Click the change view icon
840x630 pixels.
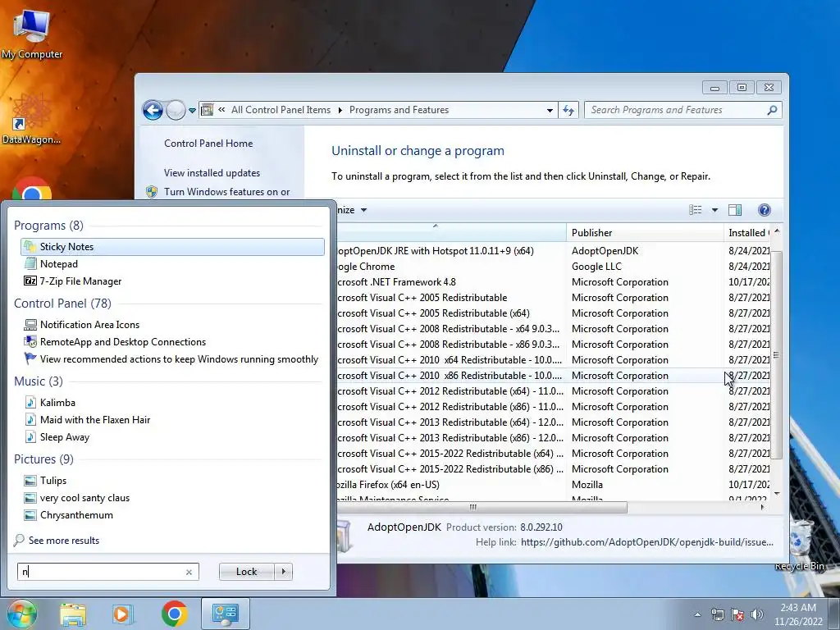696,210
